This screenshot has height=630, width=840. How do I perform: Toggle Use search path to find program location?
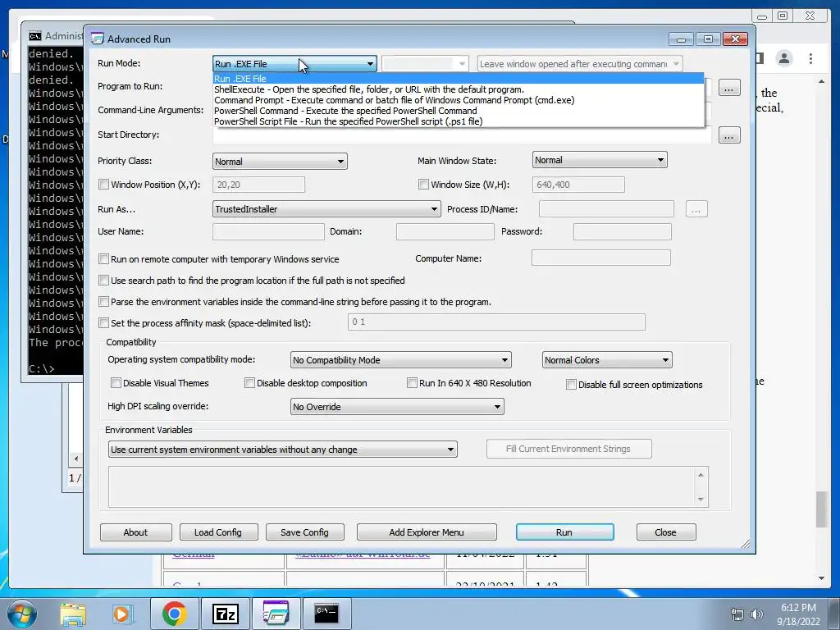pyautogui.click(x=104, y=281)
